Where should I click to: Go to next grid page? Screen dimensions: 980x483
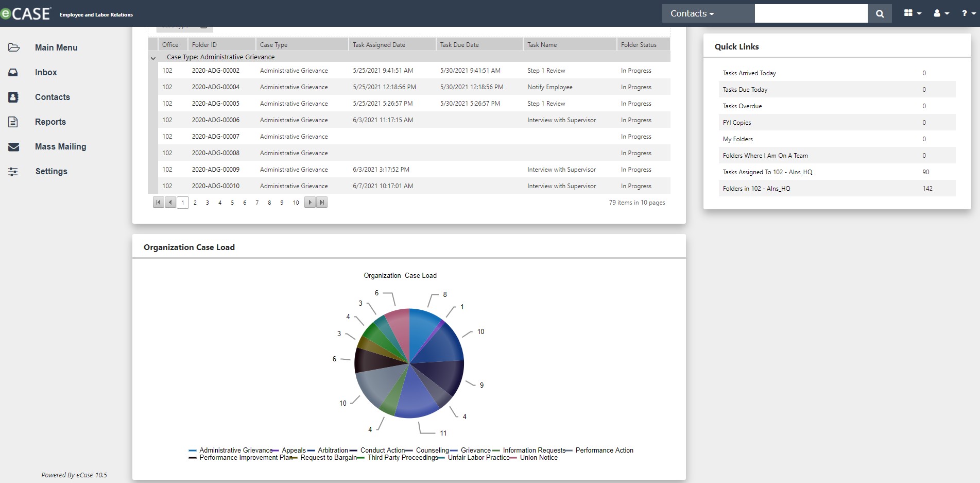tap(310, 203)
